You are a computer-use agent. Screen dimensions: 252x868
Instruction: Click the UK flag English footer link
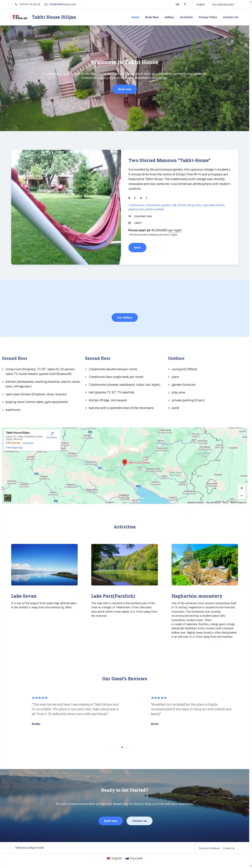point(114,858)
